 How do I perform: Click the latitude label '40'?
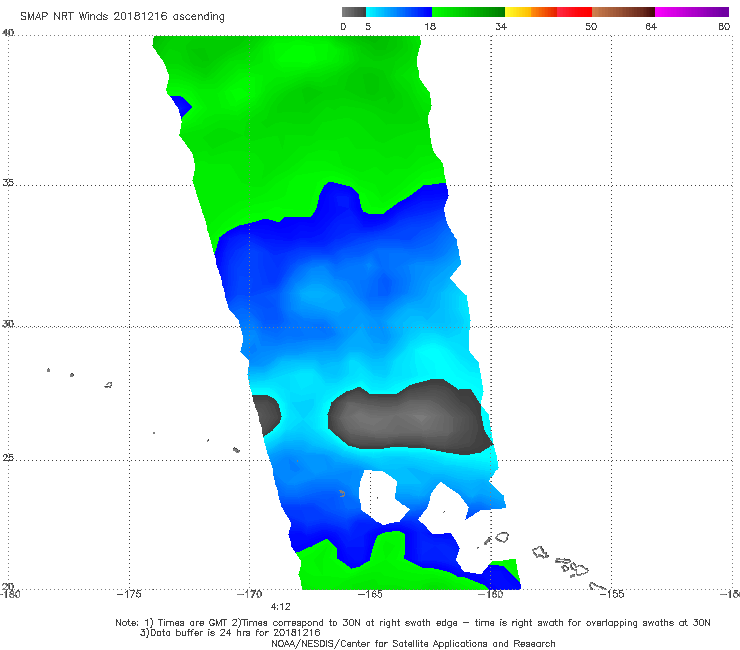[8, 33]
